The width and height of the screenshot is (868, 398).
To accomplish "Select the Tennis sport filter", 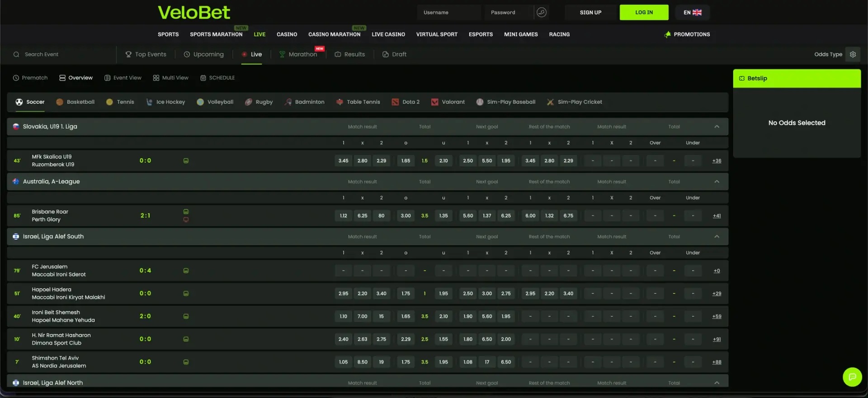I will [120, 102].
